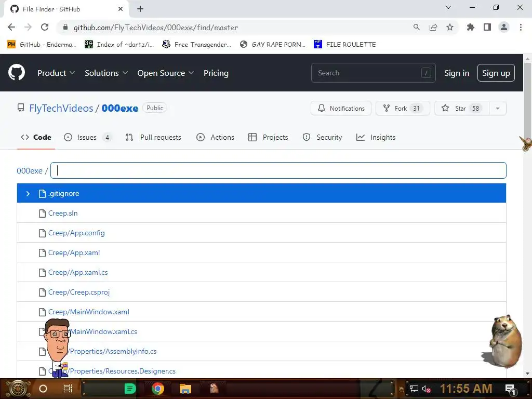
Task: Open the notification center icon
Action: pyautogui.click(x=510, y=389)
